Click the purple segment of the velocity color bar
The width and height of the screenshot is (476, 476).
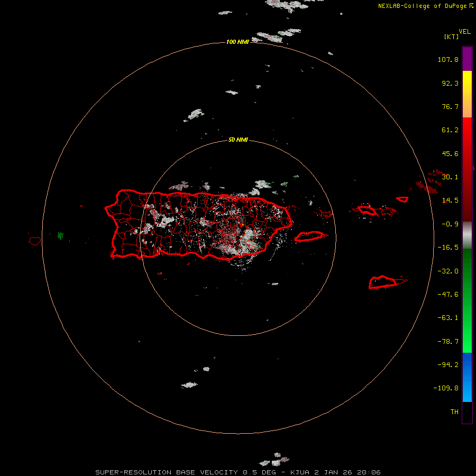(467, 59)
